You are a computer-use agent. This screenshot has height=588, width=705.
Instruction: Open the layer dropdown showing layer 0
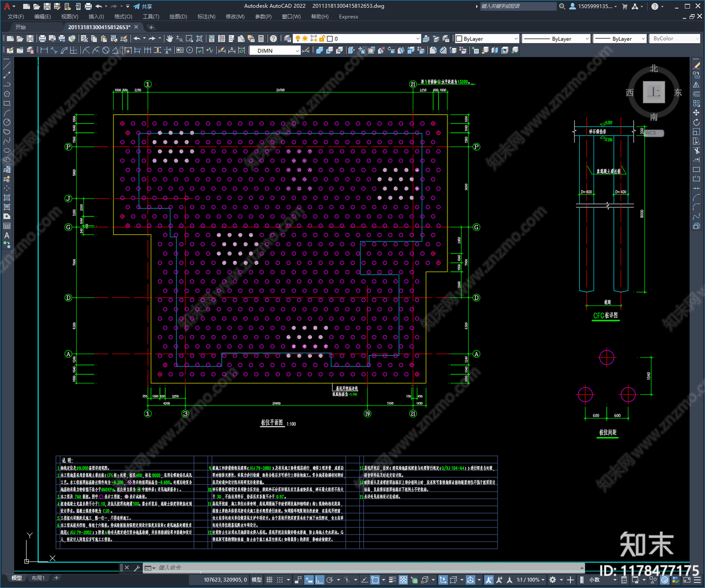(x=357, y=39)
